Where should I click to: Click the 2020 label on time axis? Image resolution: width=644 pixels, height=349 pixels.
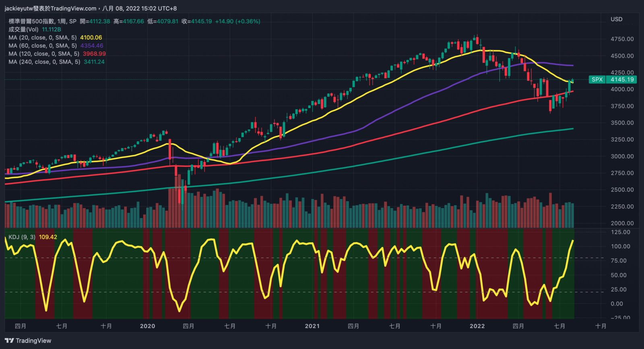click(x=147, y=326)
